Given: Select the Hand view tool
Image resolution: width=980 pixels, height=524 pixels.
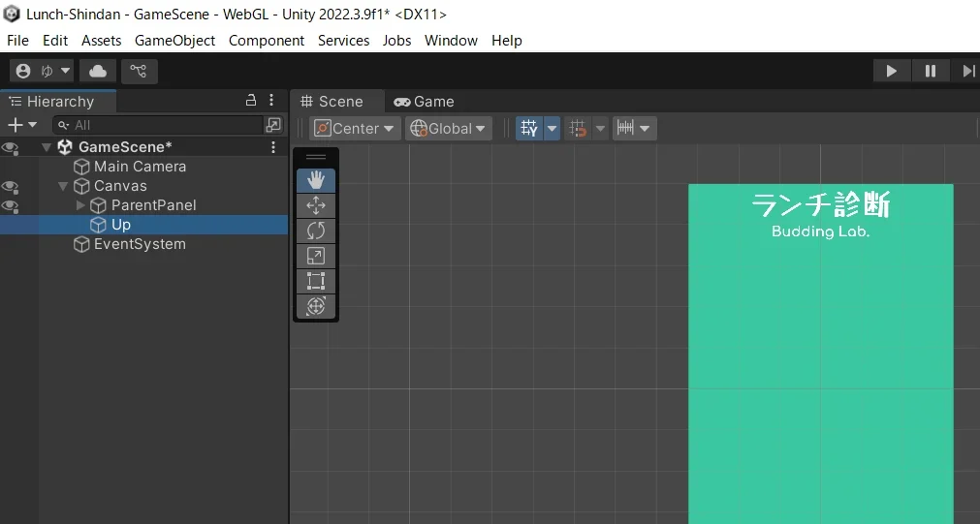Looking at the screenshot, I should 316,180.
